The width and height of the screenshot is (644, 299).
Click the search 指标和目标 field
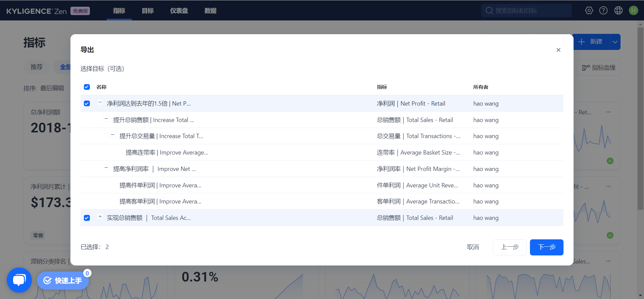click(x=527, y=10)
